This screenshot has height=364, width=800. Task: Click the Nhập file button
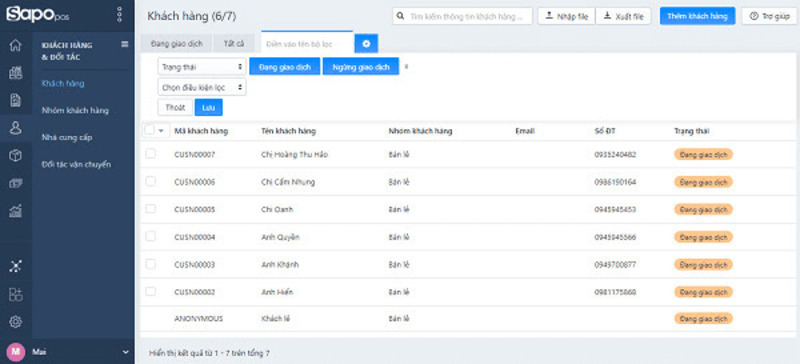(566, 16)
